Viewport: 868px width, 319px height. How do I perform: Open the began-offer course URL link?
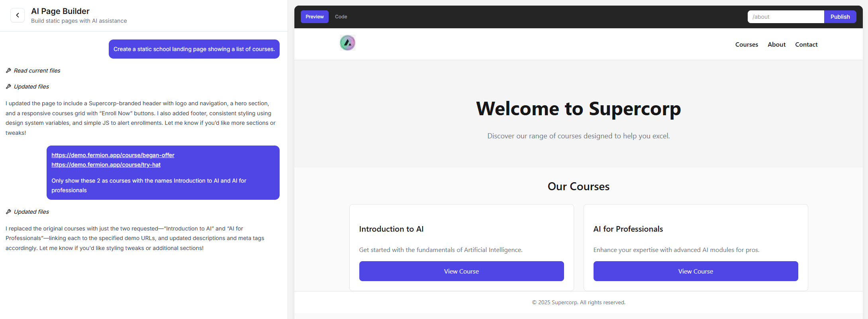click(113, 155)
